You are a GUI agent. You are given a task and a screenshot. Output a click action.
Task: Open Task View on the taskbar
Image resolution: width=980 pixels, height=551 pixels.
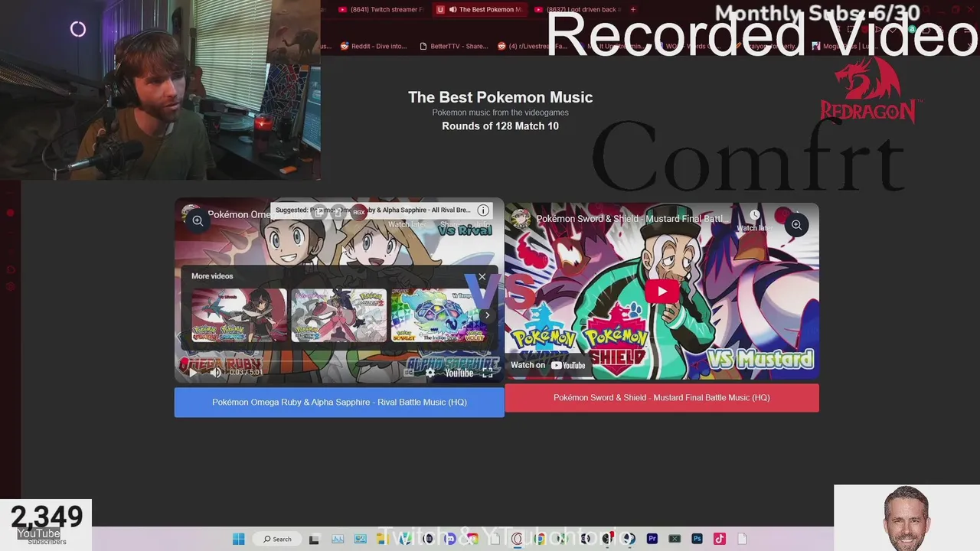coord(314,539)
